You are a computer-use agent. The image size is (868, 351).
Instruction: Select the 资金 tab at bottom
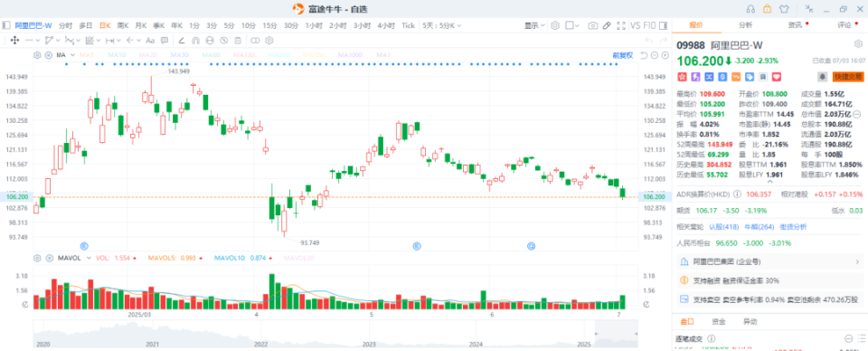click(719, 322)
